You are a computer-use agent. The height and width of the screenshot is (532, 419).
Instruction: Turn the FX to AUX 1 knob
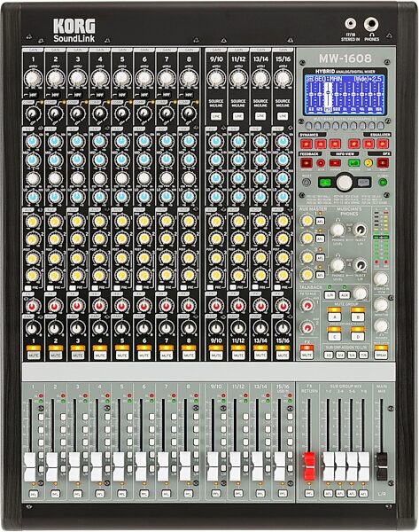307,306
